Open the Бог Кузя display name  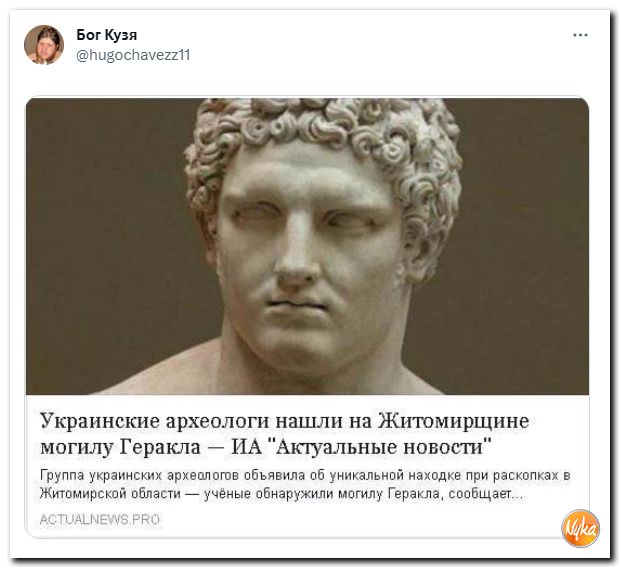107,35
